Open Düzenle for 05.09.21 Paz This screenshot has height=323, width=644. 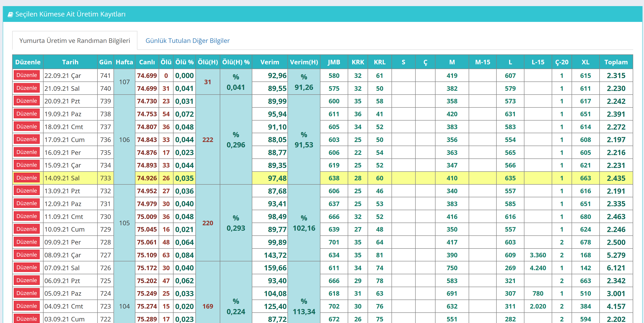27,293
